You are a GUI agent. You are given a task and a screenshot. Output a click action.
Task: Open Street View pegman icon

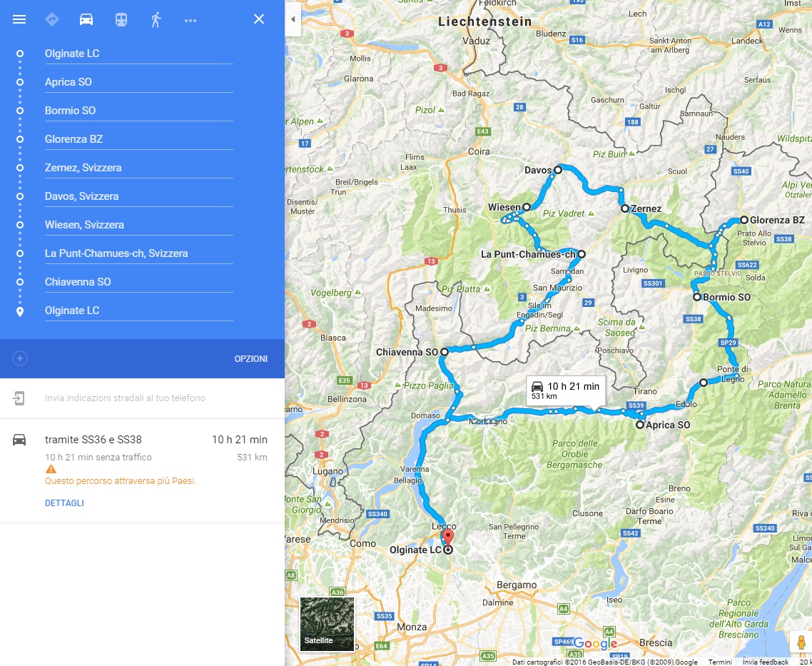[x=801, y=642]
